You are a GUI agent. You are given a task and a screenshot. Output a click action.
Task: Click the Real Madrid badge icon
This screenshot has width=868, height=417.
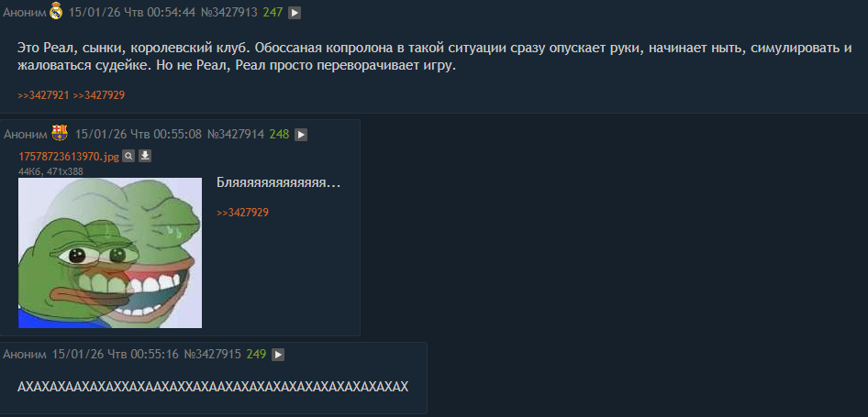click(x=57, y=12)
